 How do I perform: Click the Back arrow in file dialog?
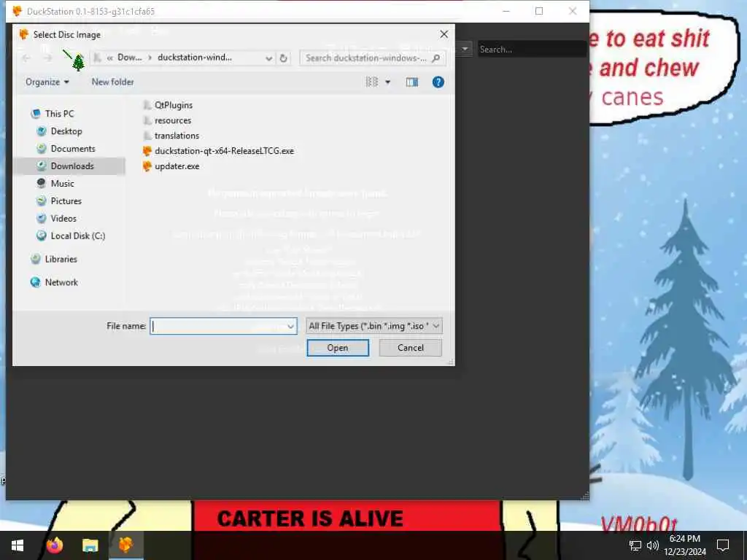pyautogui.click(x=27, y=58)
